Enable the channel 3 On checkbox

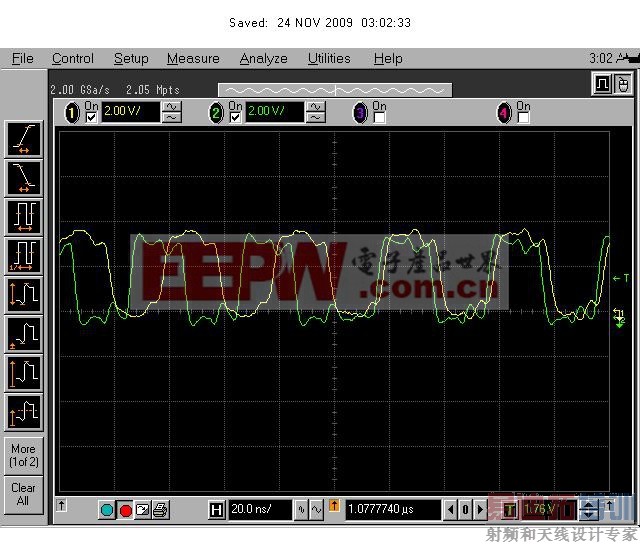point(379,118)
